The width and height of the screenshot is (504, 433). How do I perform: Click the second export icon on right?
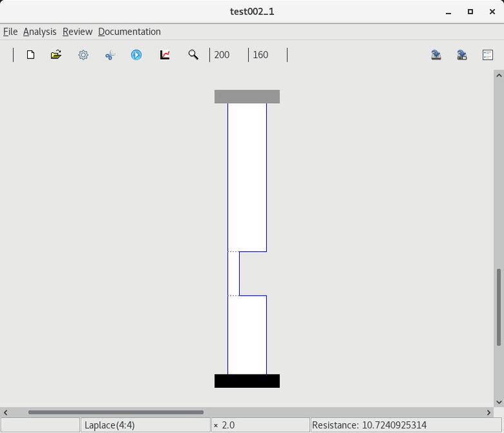pos(461,55)
